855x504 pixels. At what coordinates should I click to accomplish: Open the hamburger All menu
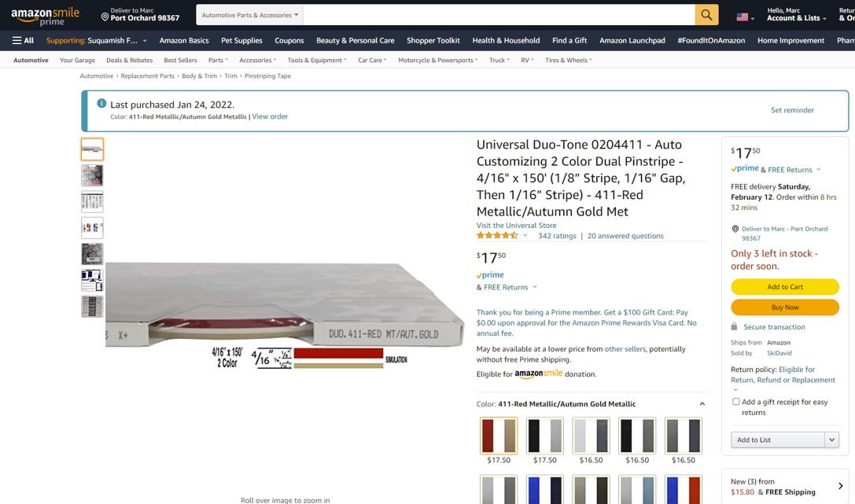[23, 40]
